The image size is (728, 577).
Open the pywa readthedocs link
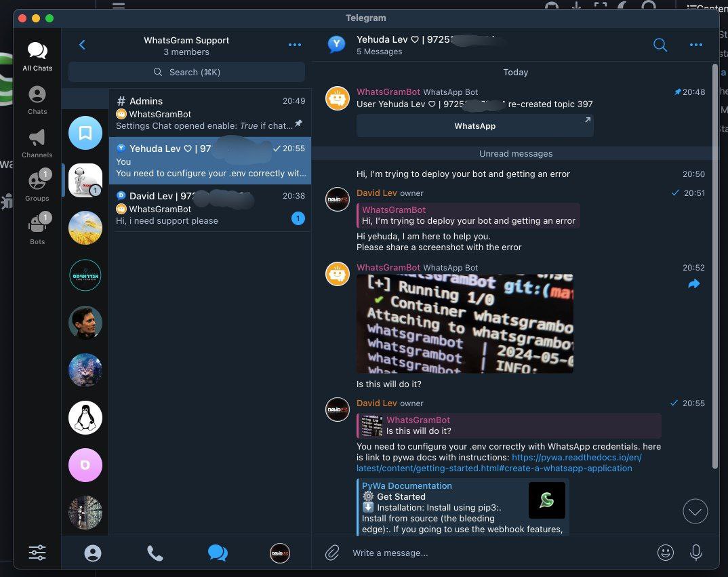[499, 462]
